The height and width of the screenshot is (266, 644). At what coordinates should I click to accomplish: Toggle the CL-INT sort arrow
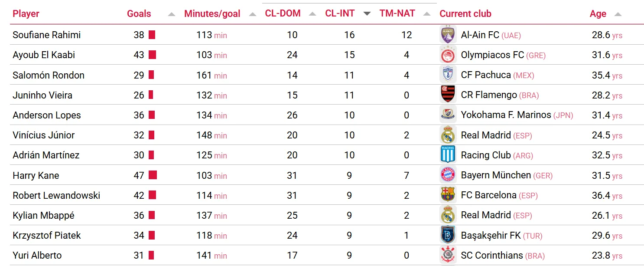pos(367,14)
